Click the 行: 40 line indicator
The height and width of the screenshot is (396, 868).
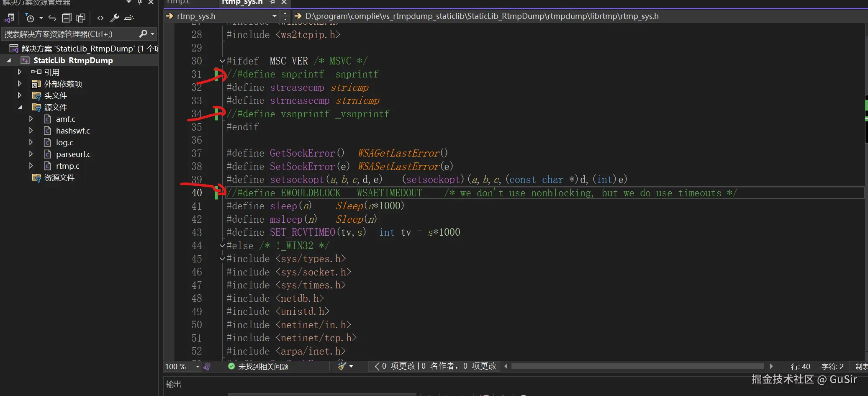(801, 367)
